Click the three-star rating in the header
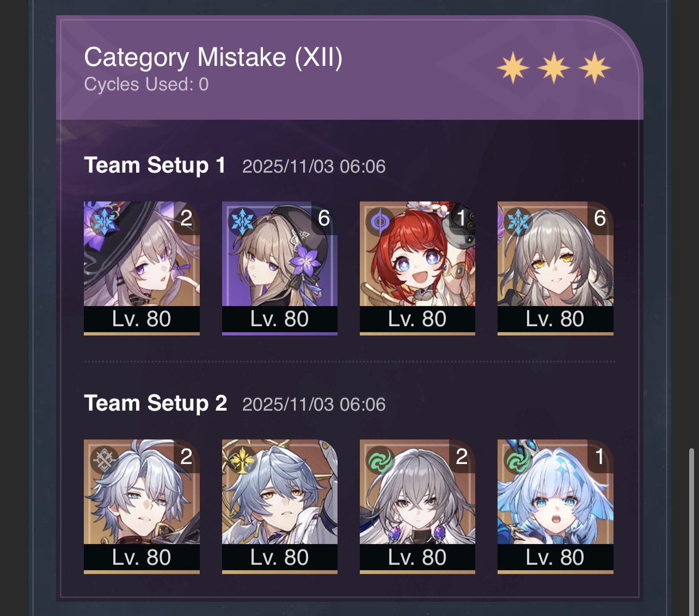Image resolution: width=699 pixels, height=616 pixels. coord(554,68)
